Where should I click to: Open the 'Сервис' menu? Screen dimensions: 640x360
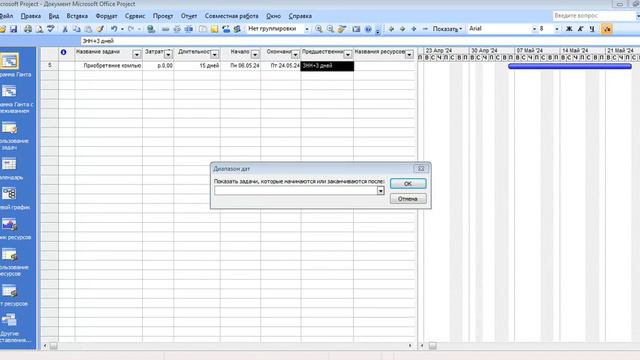point(135,16)
